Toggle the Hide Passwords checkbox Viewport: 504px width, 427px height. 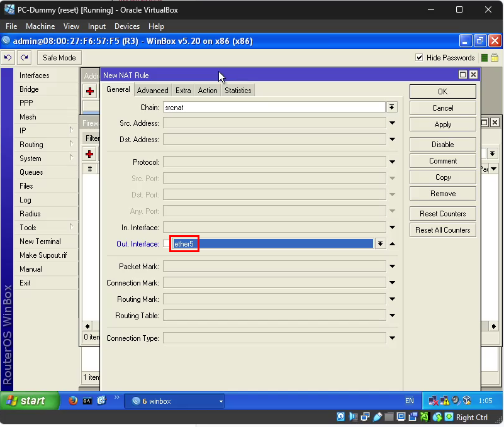point(419,57)
